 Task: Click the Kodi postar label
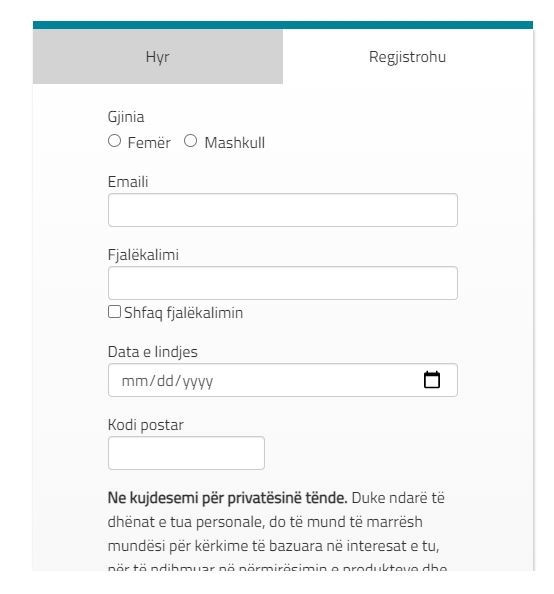(146, 425)
